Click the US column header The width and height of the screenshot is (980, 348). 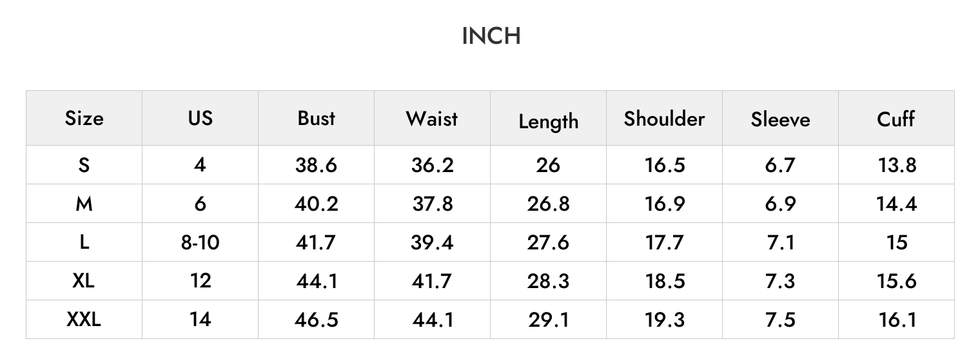200,118
